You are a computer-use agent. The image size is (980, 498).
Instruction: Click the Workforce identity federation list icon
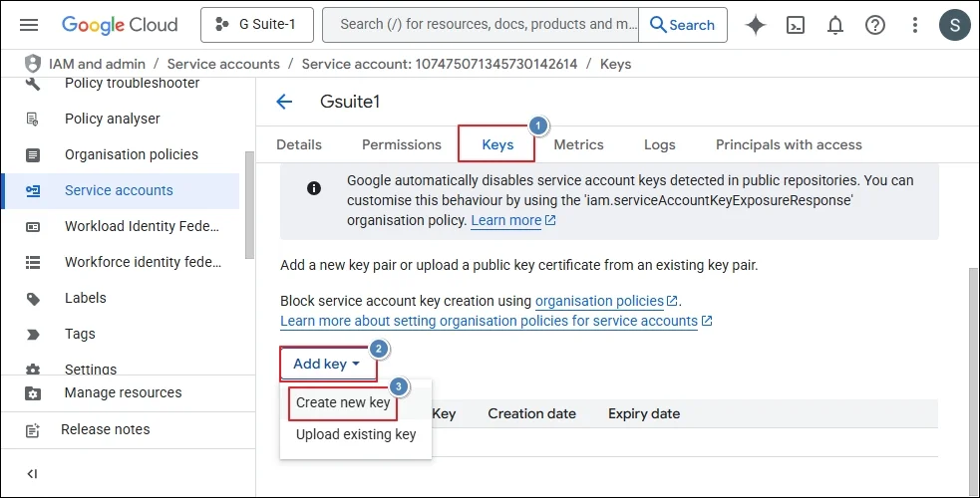point(33,263)
